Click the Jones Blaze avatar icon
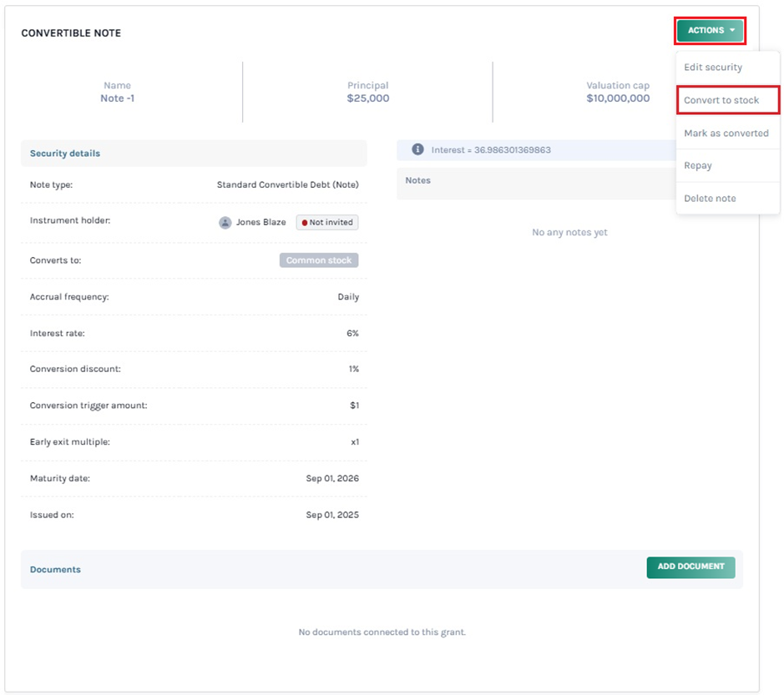The width and height of the screenshot is (784, 695). pyautogui.click(x=225, y=223)
